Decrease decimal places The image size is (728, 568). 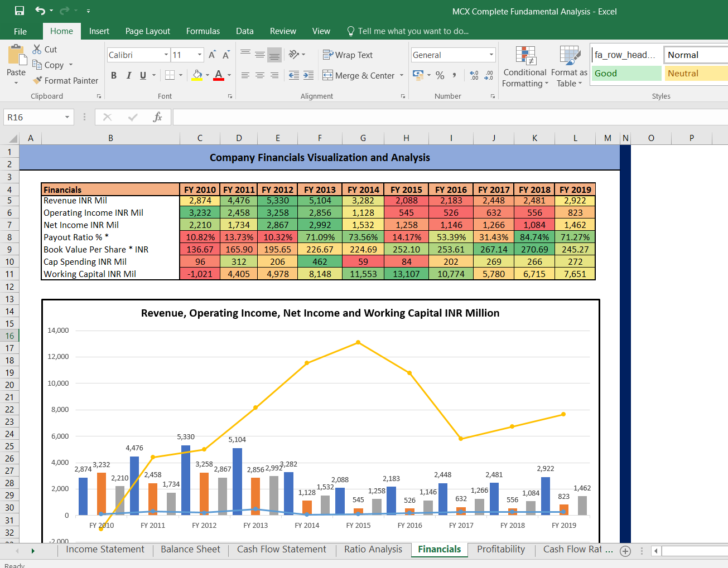click(489, 75)
